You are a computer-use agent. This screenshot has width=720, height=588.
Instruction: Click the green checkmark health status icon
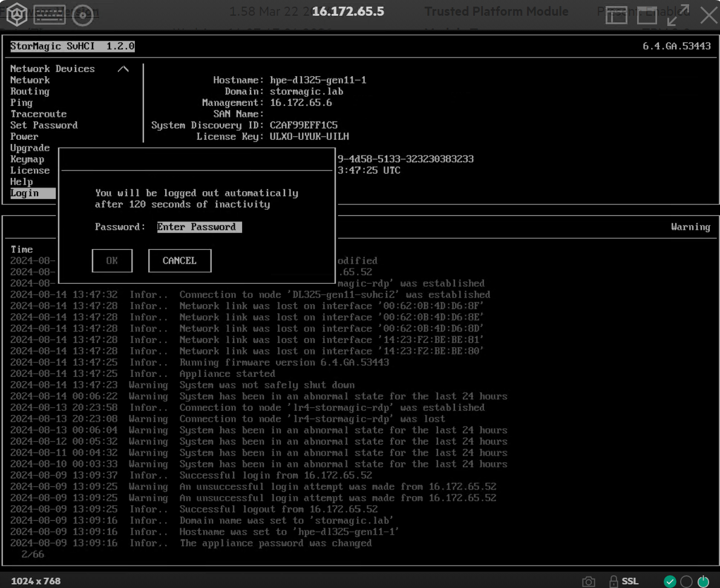coord(670,581)
